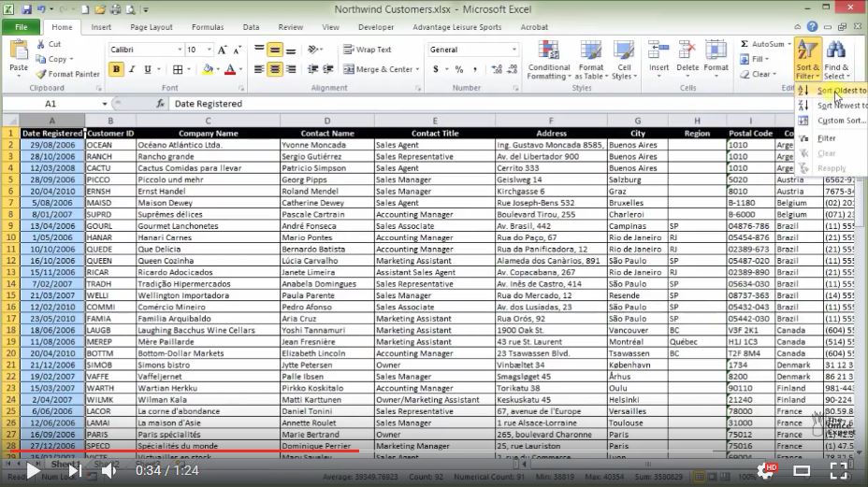Switch to Formulas ribbon tab
Viewport: 868px width, 487px height.
tap(208, 27)
